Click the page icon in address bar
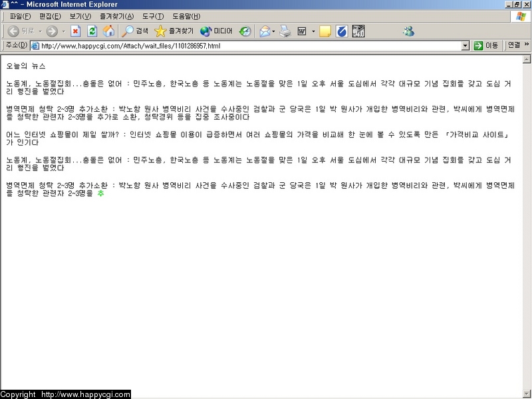The image size is (532, 399). (35, 46)
